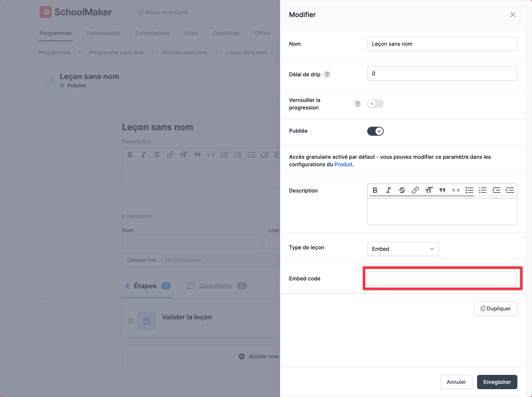Click back arrow beside Leçon sans nom header

[x=51, y=80]
